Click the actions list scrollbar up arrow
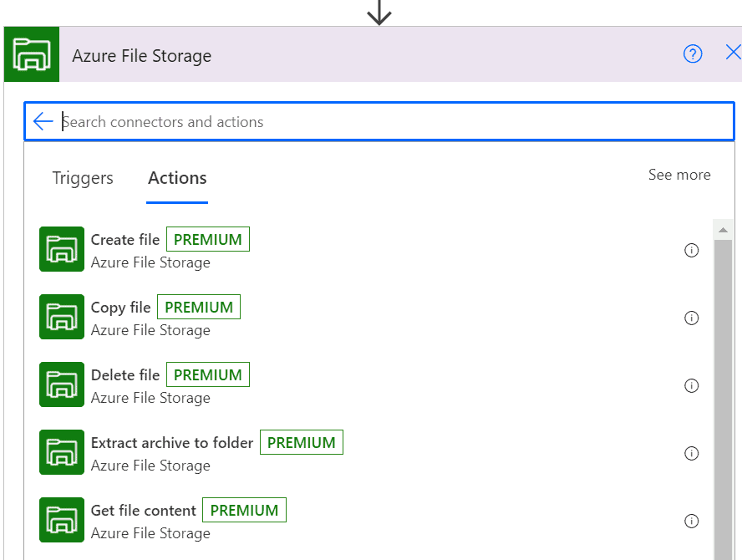 (723, 230)
